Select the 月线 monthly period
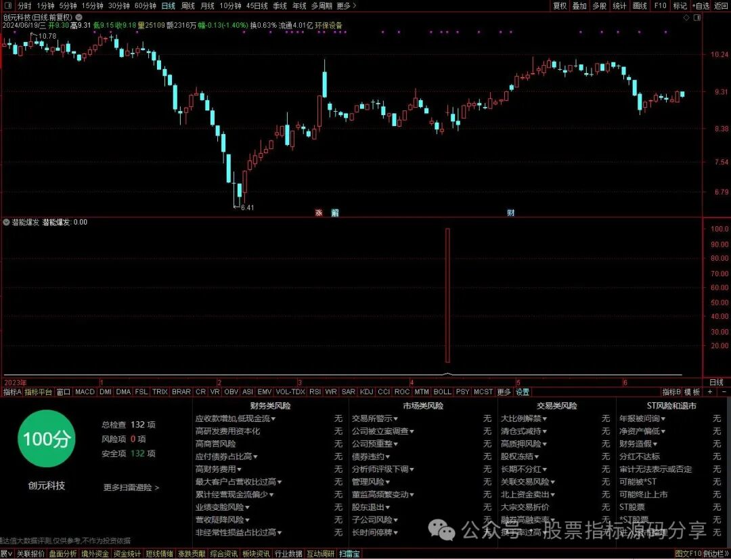The width and height of the screenshot is (731, 560). pyautogui.click(x=207, y=6)
